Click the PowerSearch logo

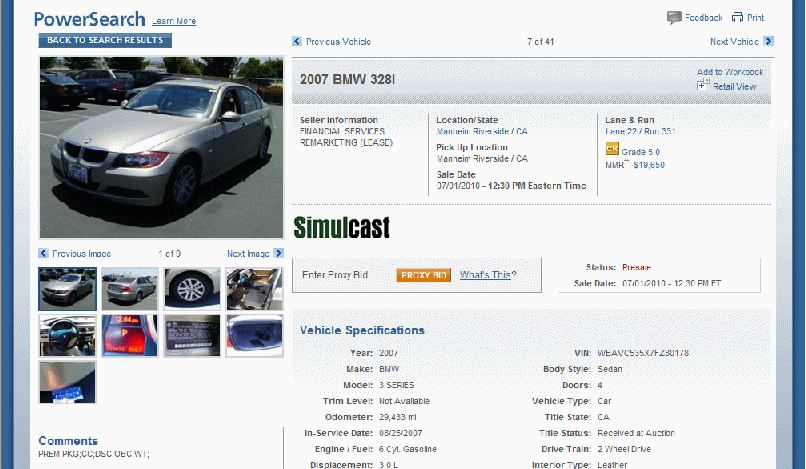pos(89,19)
